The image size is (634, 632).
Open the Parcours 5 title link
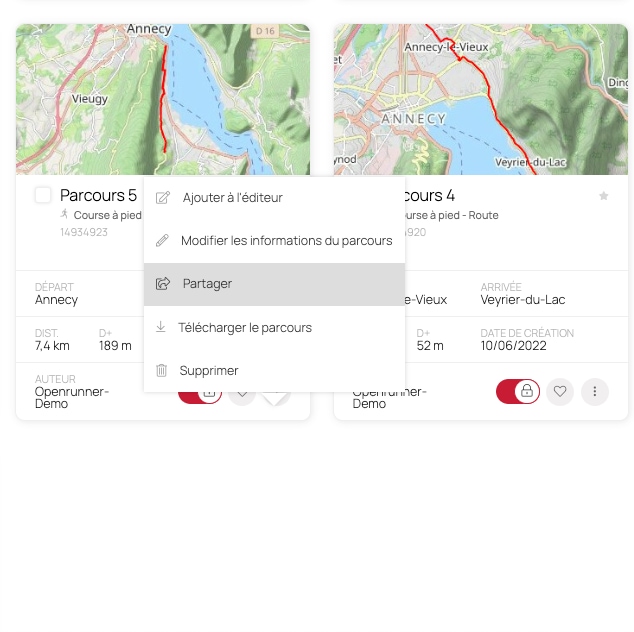click(x=98, y=195)
